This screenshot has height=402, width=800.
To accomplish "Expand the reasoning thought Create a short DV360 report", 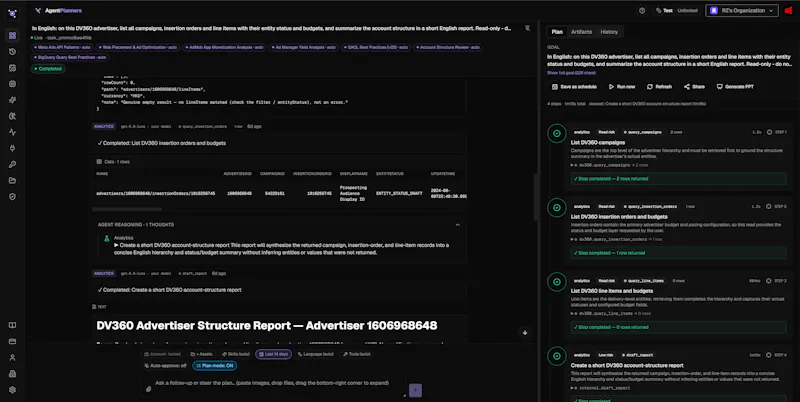I will pyautogui.click(x=116, y=245).
